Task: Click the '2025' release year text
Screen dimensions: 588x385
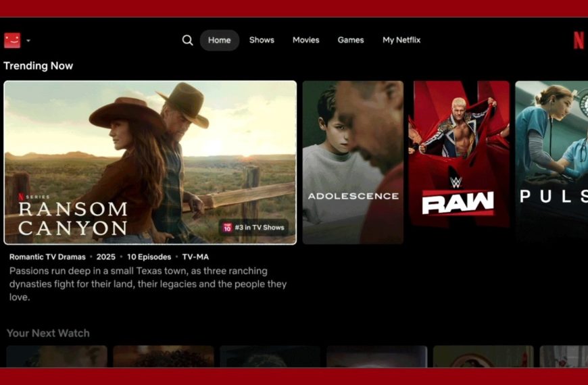Action: (x=105, y=257)
